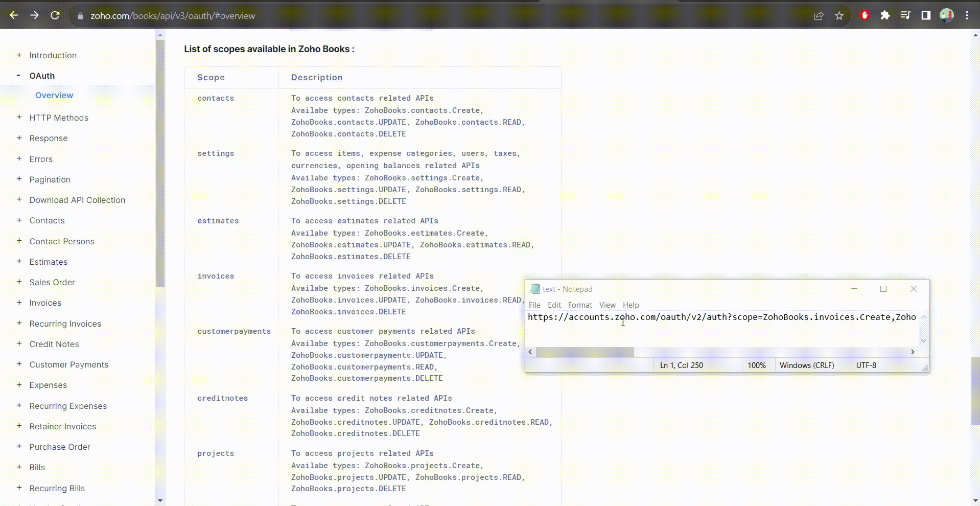Screen dimensions: 980x506
Task: Open Notepad's Format menu
Action: pos(580,305)
